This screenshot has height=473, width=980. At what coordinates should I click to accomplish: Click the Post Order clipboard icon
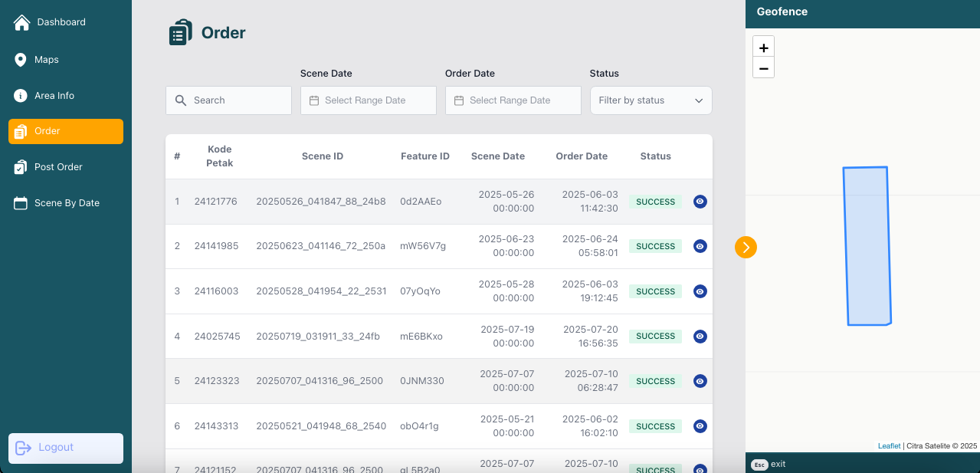click(21, 167)
